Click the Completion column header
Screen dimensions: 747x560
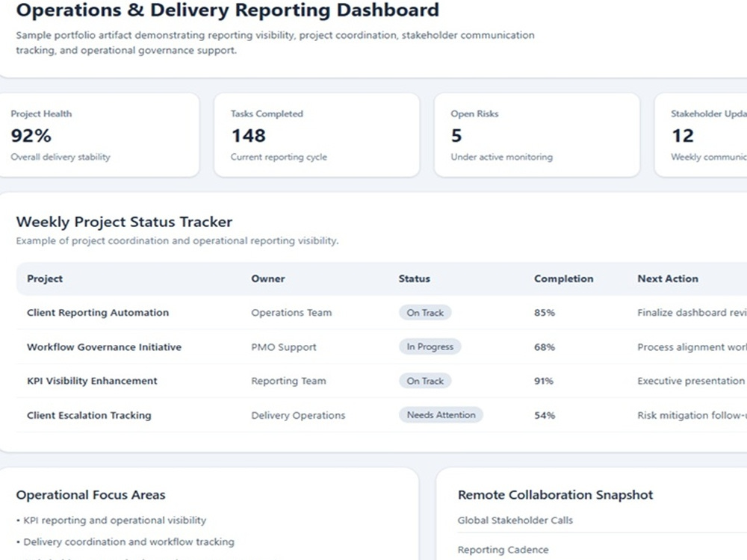[563, 279]
